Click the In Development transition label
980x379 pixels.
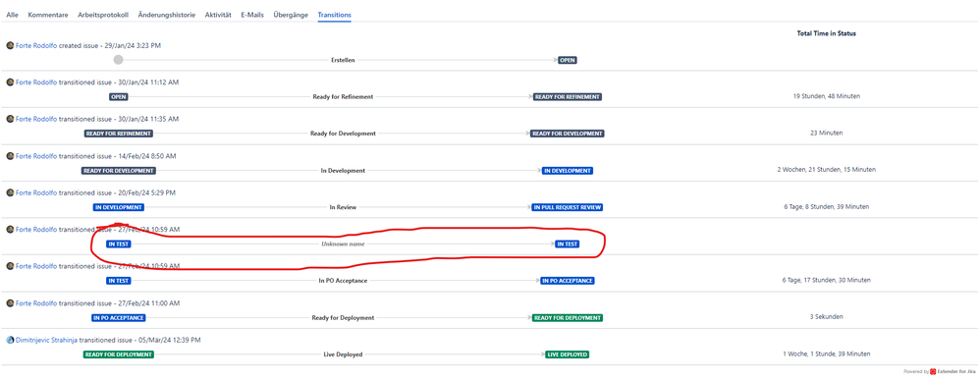[x=343, y=171]
